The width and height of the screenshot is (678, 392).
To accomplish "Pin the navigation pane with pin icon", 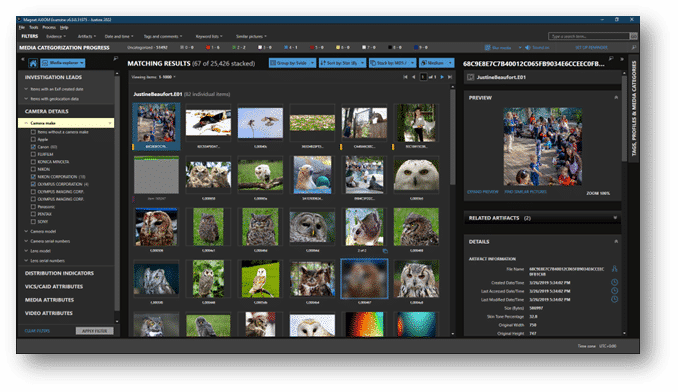I will tap(115, 58).
